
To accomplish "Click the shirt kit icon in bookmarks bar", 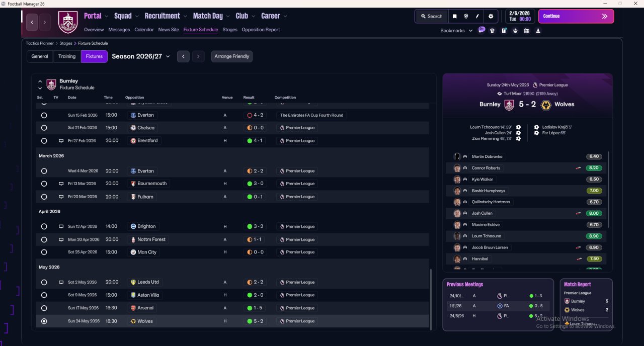I will pos(492,31).
